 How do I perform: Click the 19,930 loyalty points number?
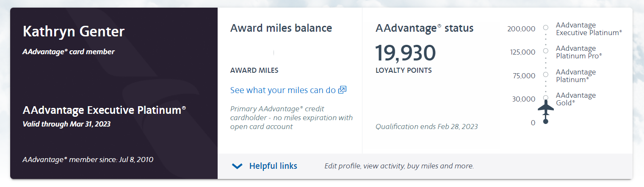[405, 53]
